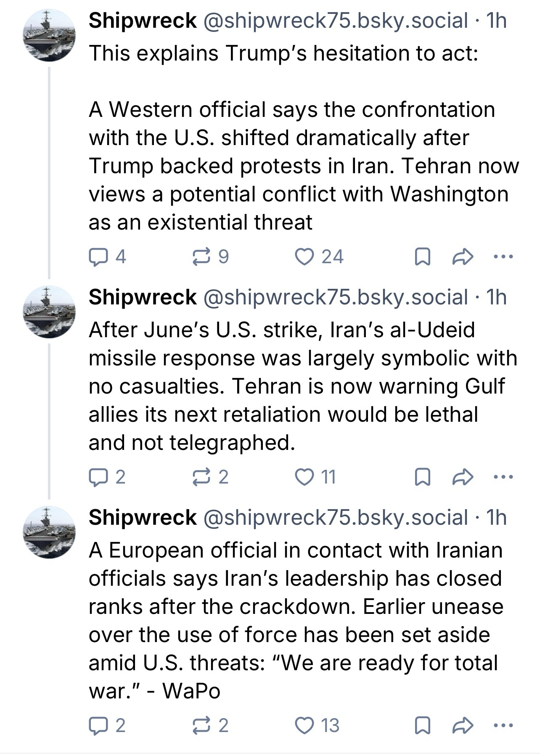This screenshot has width=540, height=756.
Task: Like the "ready for total war" post
Action: 303,725
